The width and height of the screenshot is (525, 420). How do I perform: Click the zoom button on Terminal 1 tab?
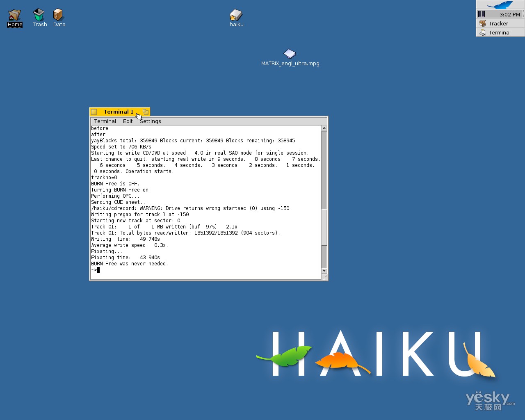pos(146,112)
